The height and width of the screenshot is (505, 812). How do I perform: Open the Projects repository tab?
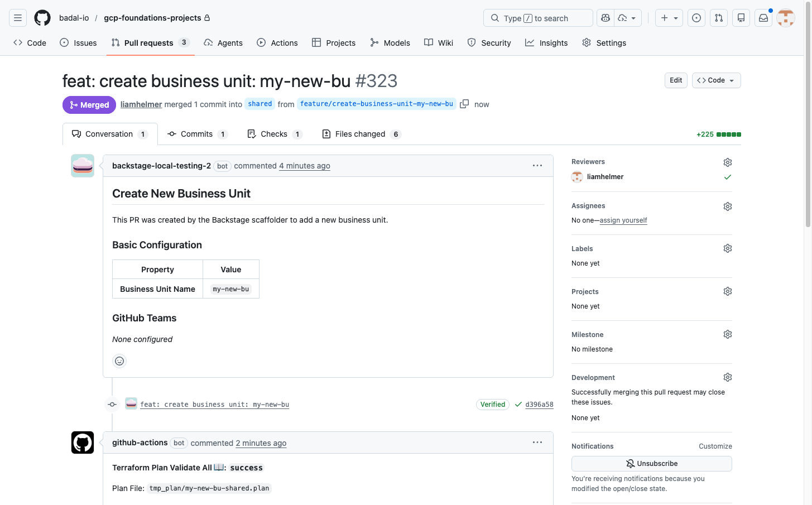(x=334, y=43)
